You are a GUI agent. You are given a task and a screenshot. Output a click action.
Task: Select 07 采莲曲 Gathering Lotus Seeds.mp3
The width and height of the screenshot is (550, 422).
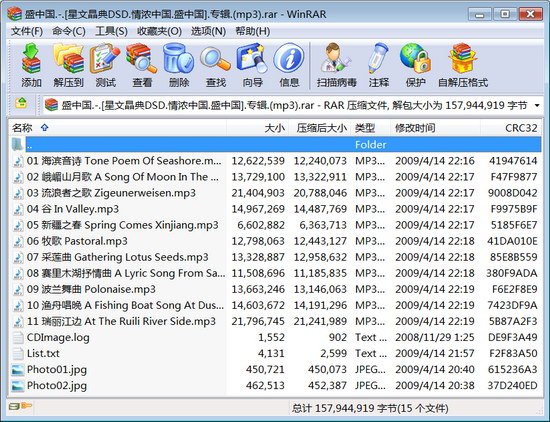tap(275, 257)
